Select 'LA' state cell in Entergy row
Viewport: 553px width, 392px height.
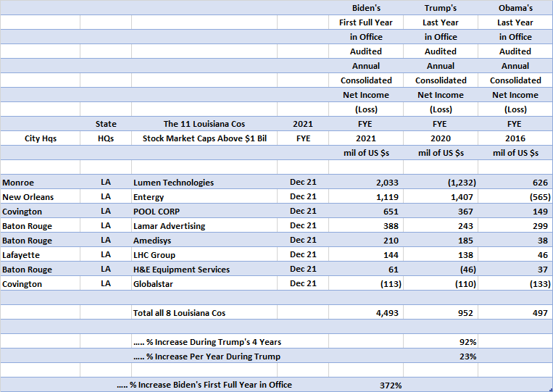coord(106,196)
